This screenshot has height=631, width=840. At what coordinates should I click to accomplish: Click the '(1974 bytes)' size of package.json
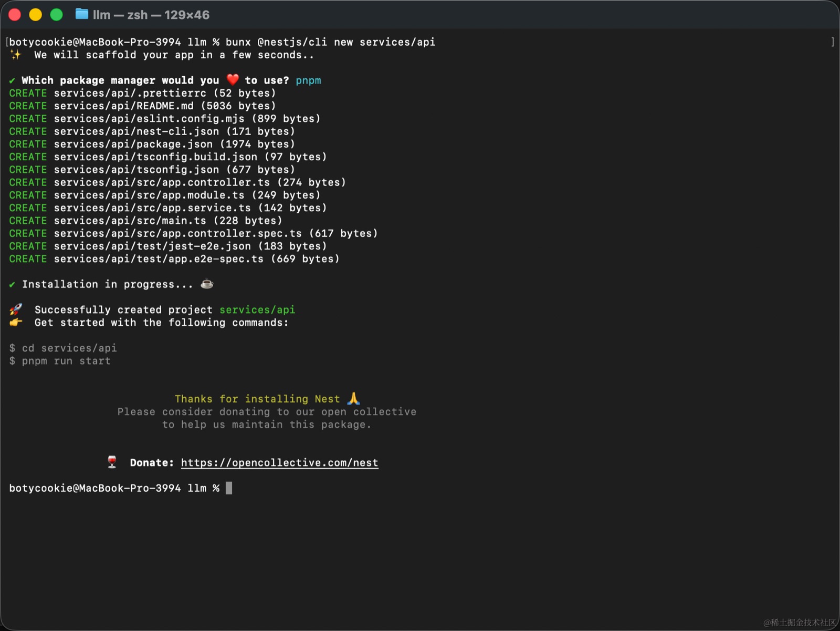(x=257, y=144)
